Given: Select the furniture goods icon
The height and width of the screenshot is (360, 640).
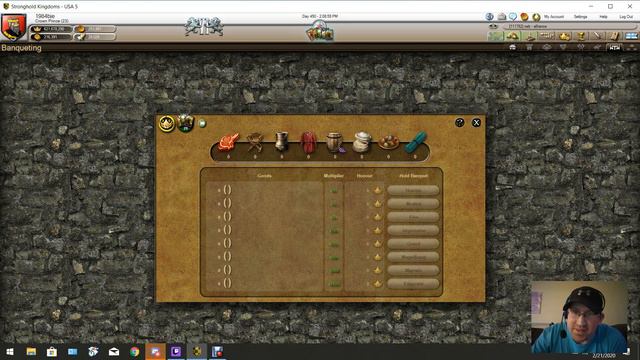Looking at the screenshot, I should tap(255, 142).
